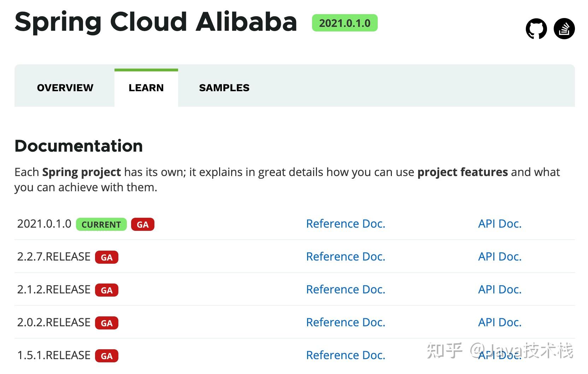
Task: Switch to the OVERVIEW tab
Action: [x=65, y=87]
